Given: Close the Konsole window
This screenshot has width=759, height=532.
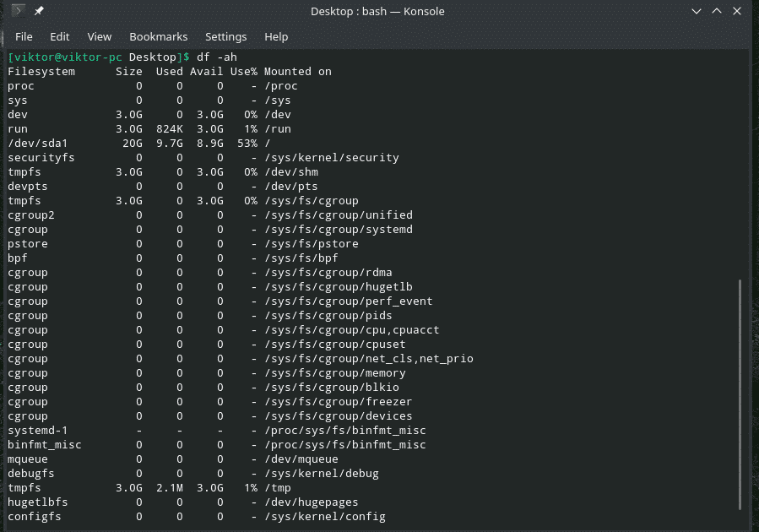Looking at the screenshot, I should click(739, 11).
